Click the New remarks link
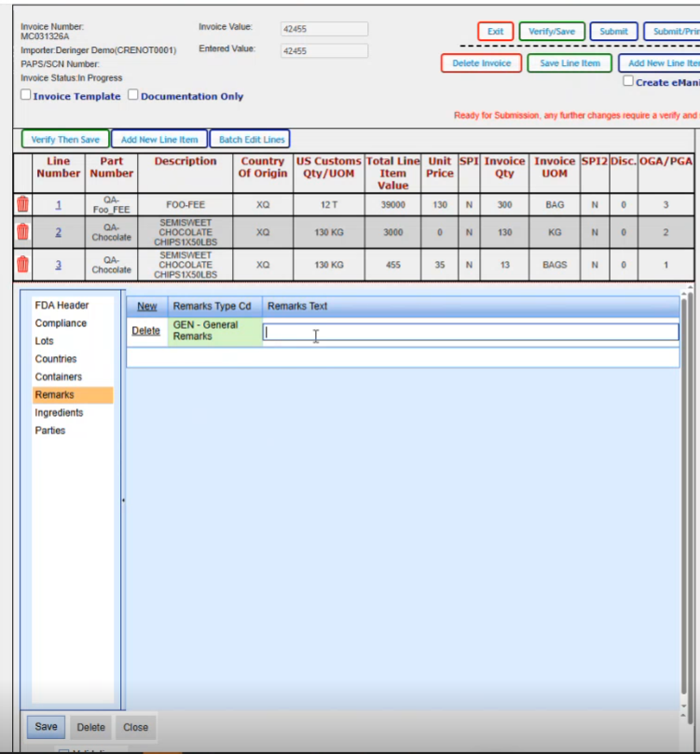The height and width of the screenshot is (754, 700). click(147, 306)
